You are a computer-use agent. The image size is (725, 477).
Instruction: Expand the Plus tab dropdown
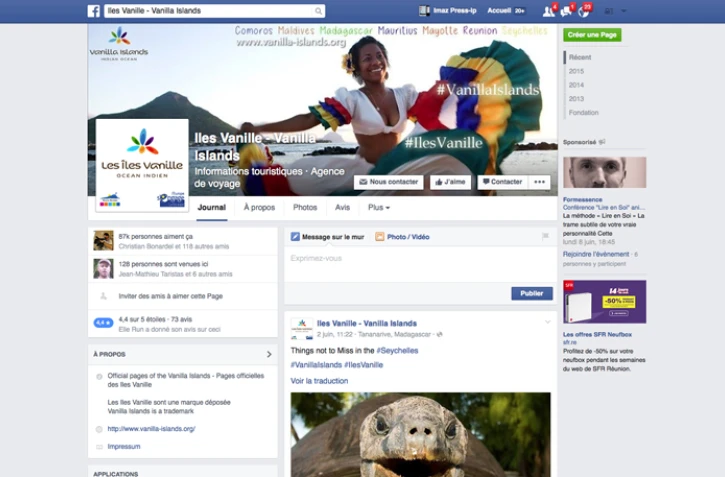379,208
